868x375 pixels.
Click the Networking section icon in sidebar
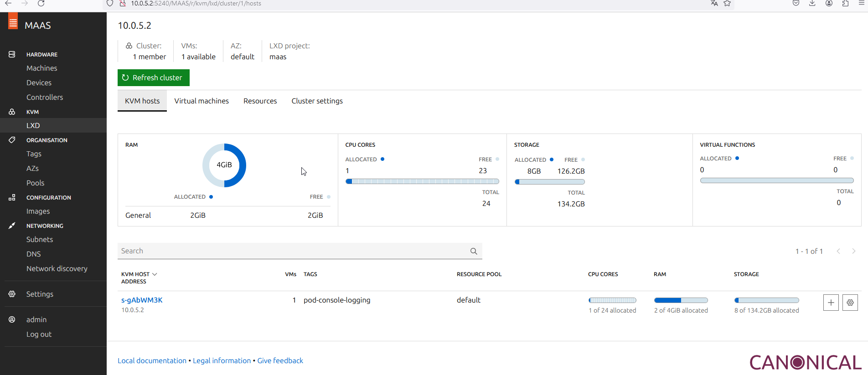pyautogui.click(x=12, y=226)
